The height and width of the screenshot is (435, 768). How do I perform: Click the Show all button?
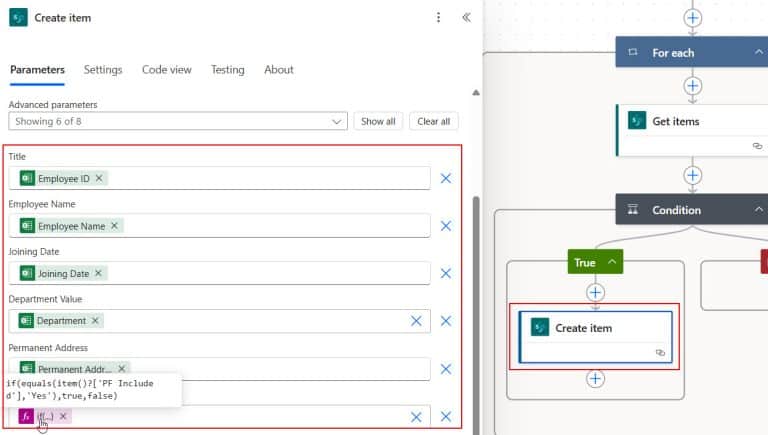click(x=378, y=121)
